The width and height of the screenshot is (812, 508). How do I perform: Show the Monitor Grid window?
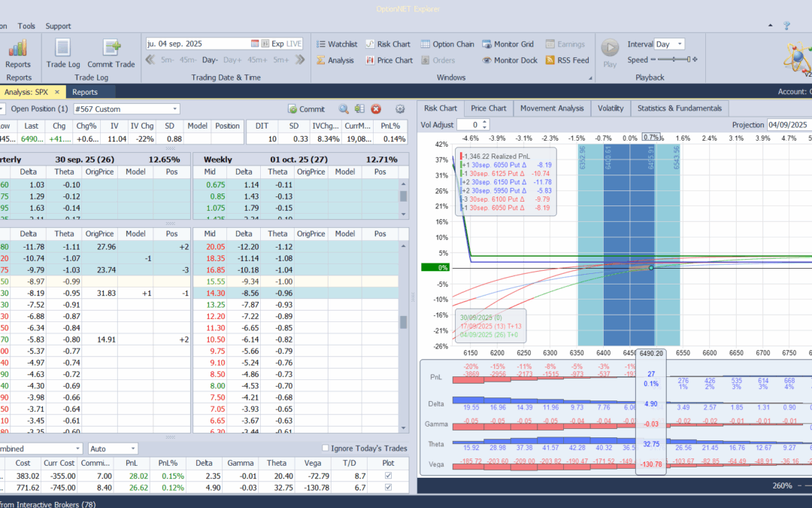click(507, 44)
